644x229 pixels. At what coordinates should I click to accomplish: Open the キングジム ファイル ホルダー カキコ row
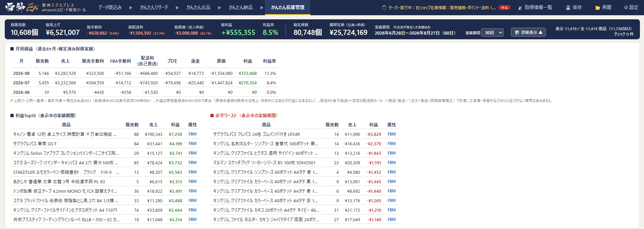point(305,220)
